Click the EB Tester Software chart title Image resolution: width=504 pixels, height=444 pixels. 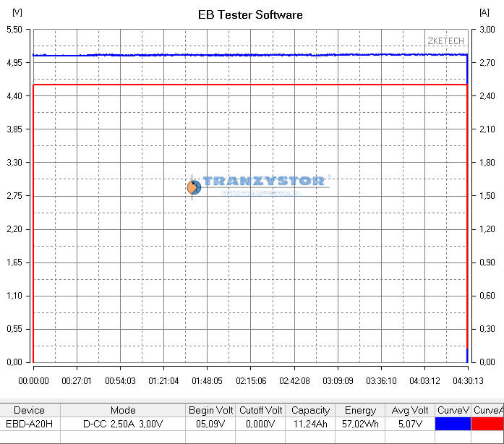(x=250, y=14)
